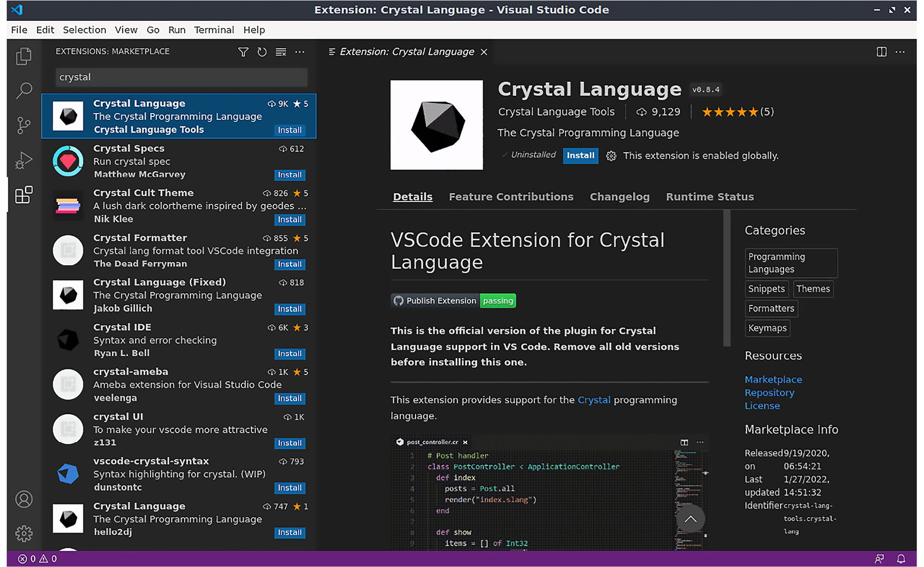The height and width of the screenshot is (567, 924).
Task: Open the Explorer view in activity bar
Action: (x=24, y=56)
